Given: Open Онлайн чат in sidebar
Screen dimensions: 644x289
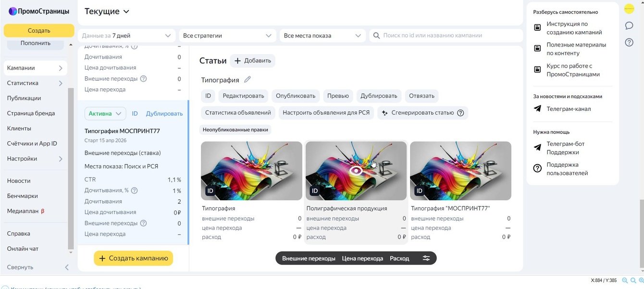Looking at the screenshot, I should coord(23,249).
